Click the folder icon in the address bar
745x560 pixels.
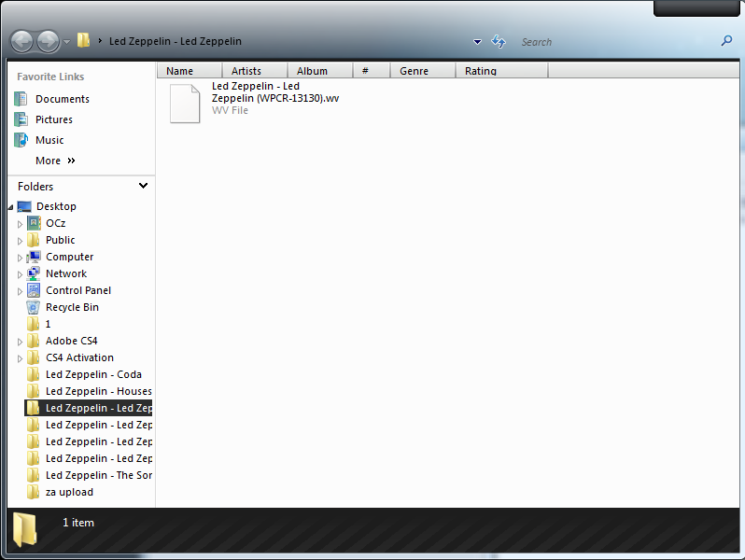(83, 40)
